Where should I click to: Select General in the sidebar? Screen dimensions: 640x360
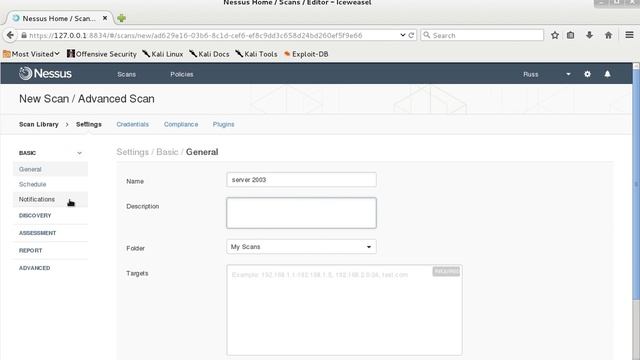coord(51,169)
